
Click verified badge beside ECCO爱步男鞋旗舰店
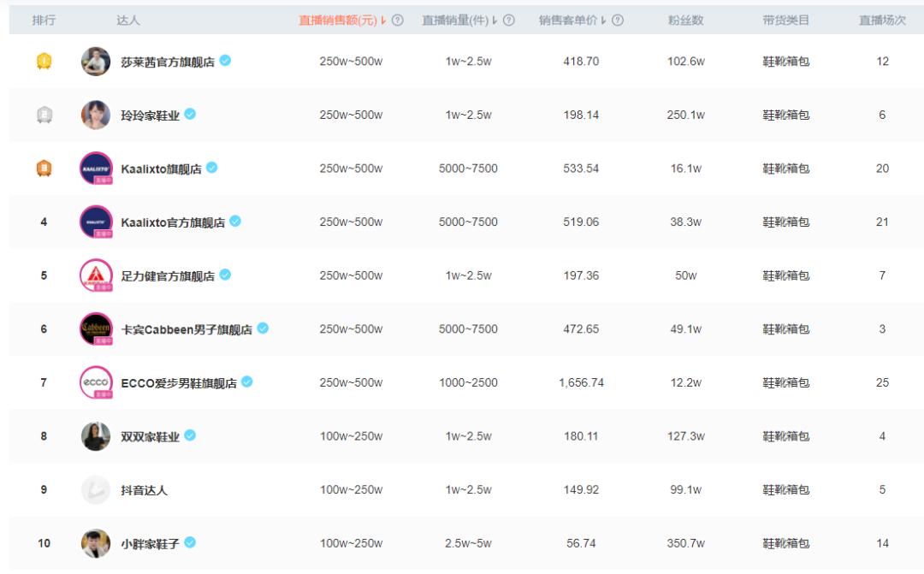247,382
